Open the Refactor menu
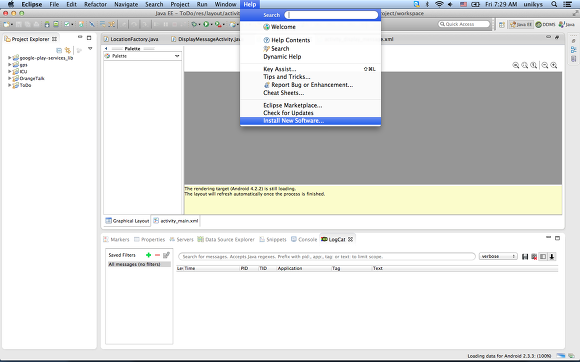580x362 pixels. pyautogui.click(x=95, y=4)
